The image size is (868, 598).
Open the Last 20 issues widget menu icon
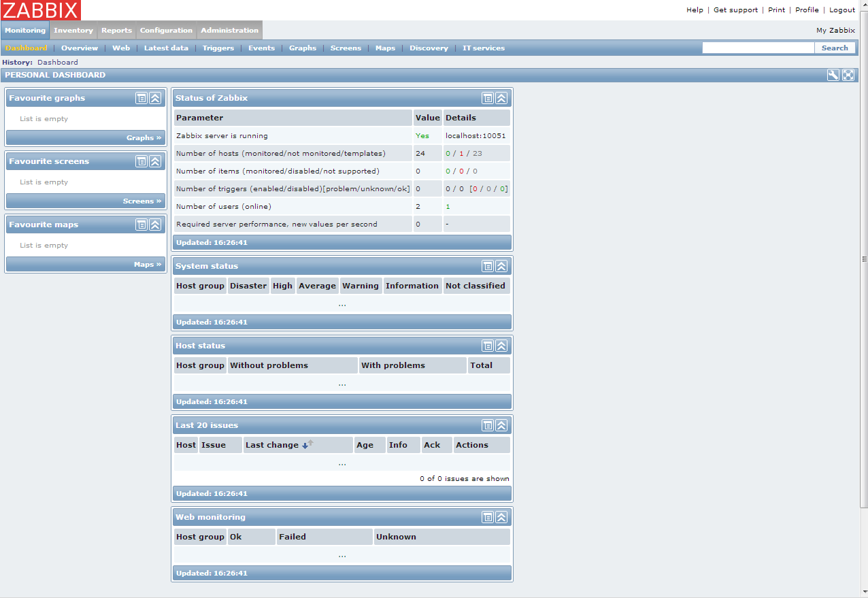(x=488, y=425)
